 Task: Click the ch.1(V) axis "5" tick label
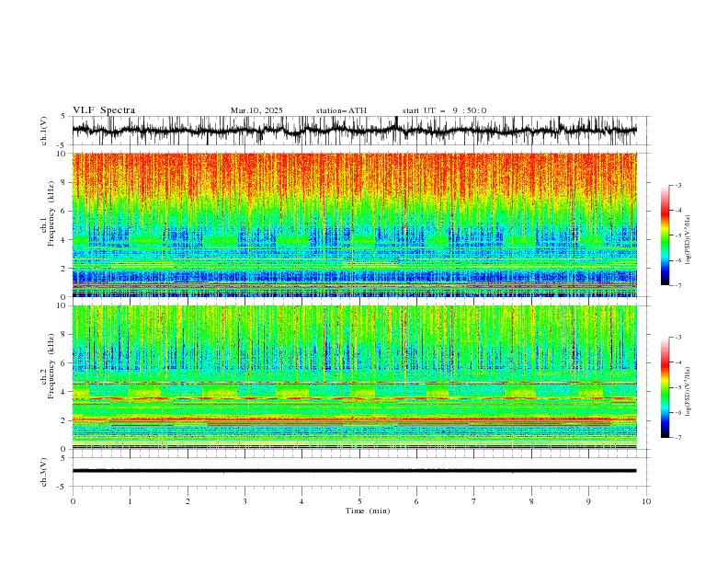click(63, 117)
